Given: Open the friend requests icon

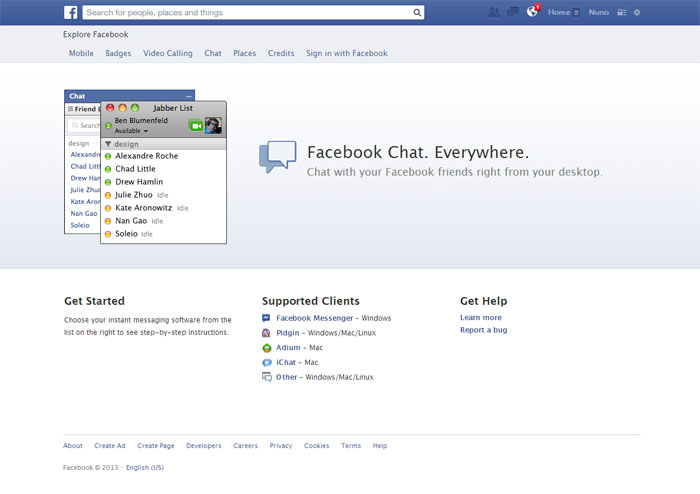Looking at the screenshot, I should click(x=493, y=13).
